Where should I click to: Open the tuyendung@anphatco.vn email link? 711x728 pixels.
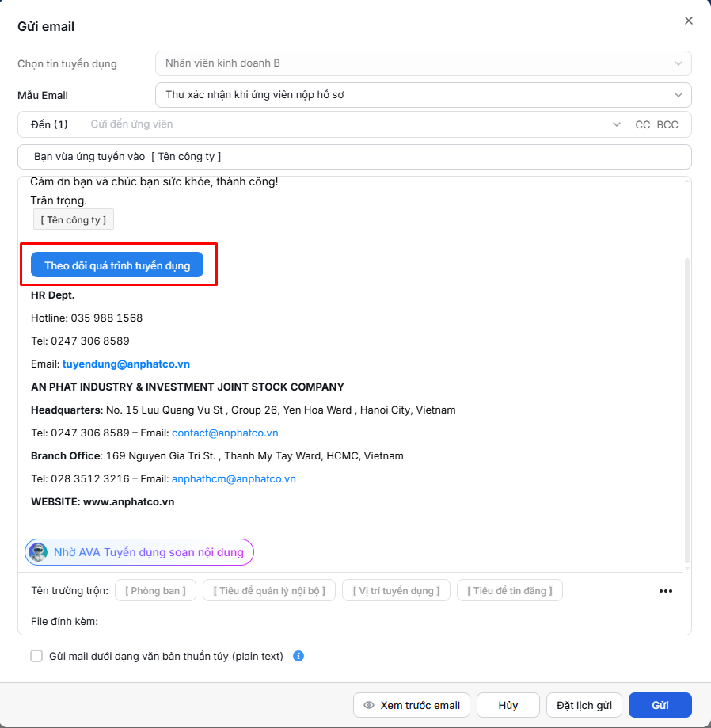[126, 364]
